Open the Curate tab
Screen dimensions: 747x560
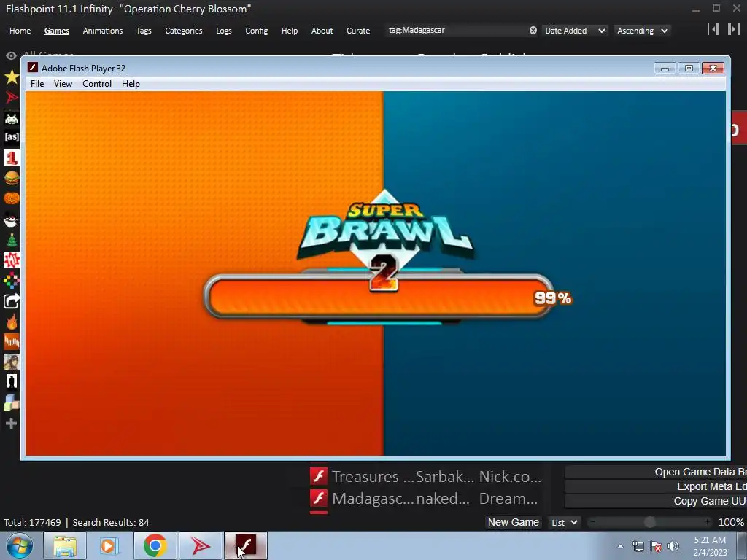(x=357, y=31)
